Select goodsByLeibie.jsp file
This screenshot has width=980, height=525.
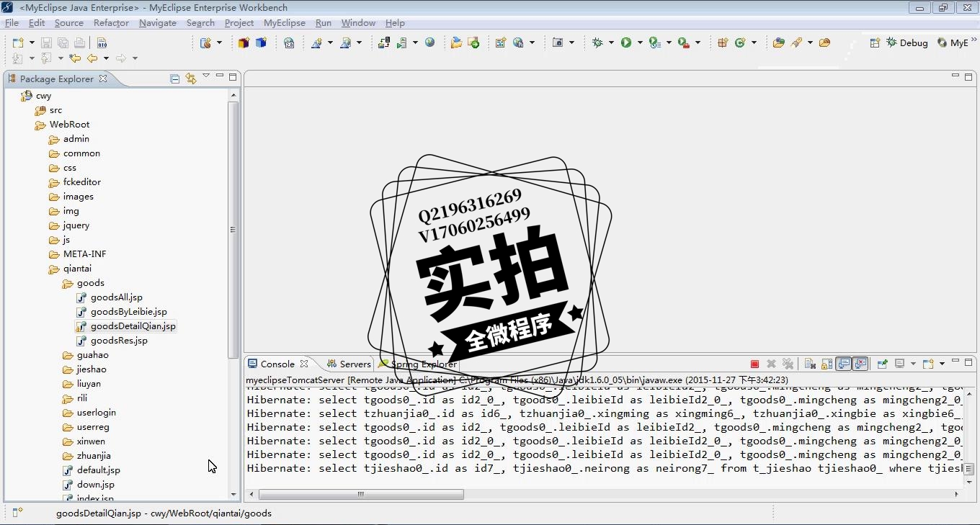pyautogui.click(x=129, y=312)
